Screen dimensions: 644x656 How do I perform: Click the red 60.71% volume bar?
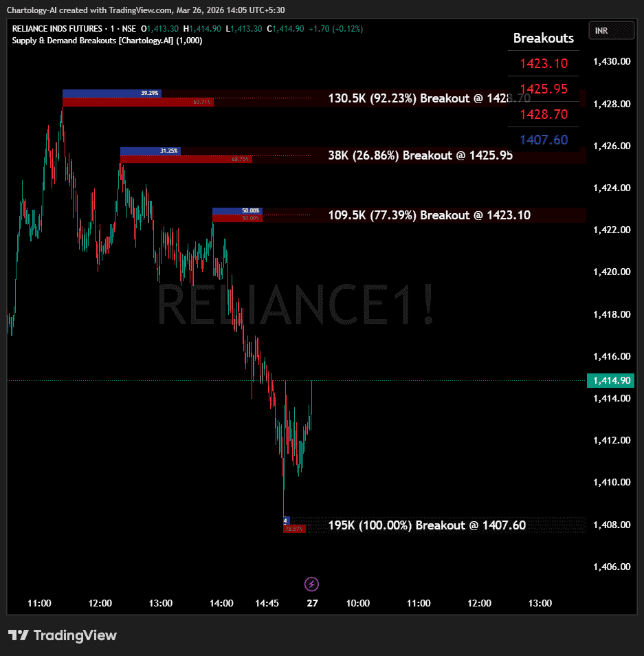click(x=138, y=102)
